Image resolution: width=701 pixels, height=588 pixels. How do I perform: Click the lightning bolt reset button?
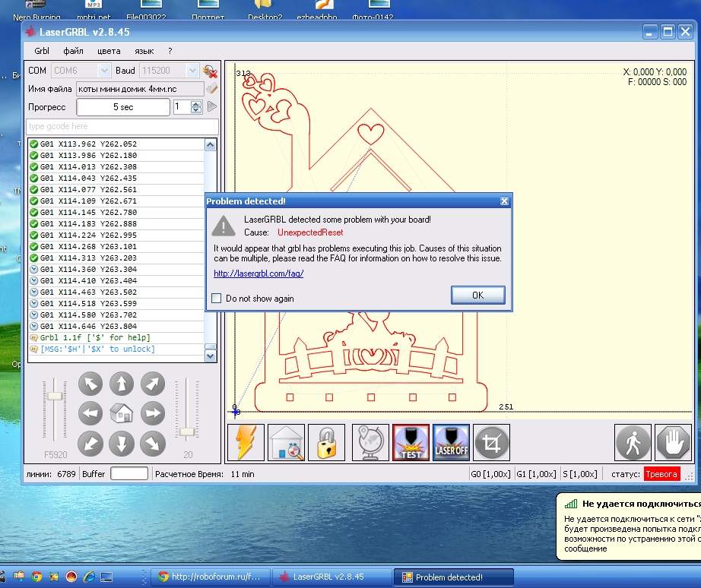tap(246, 442)
